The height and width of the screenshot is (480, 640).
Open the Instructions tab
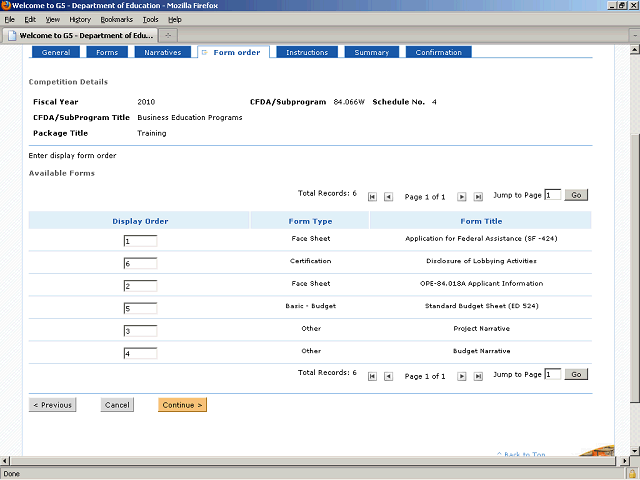[306, 52]
